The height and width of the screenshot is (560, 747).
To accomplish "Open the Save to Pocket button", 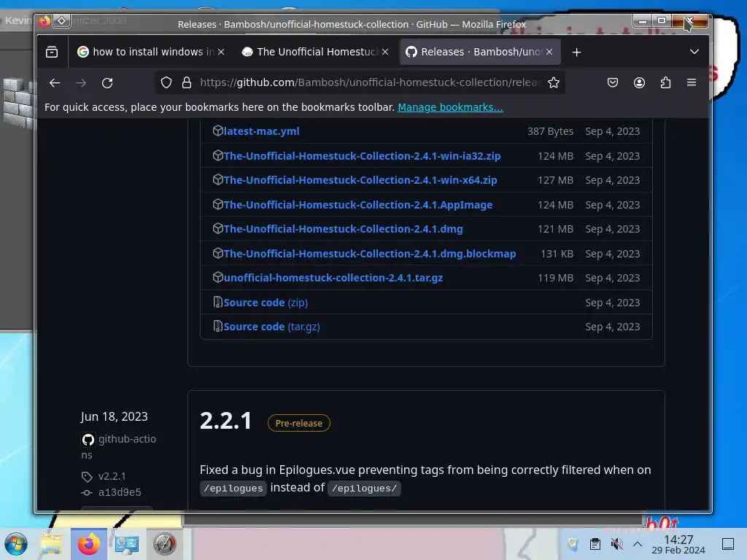I will pos(613,83).
